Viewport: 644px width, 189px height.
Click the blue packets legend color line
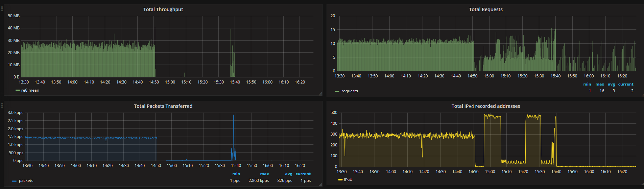(x=14, y=181)
